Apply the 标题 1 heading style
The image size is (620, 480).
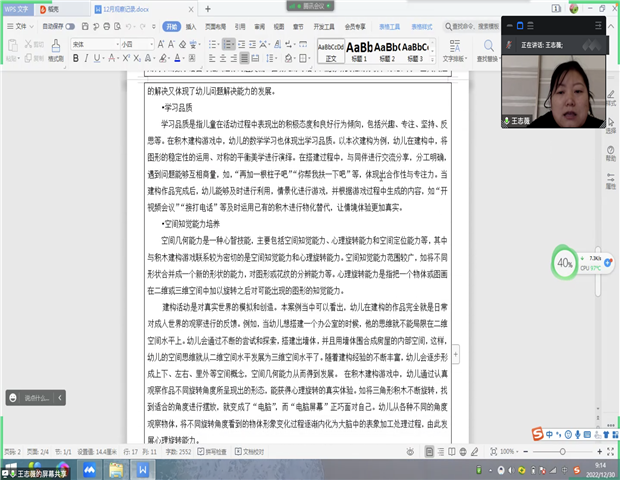coord(360,49)
